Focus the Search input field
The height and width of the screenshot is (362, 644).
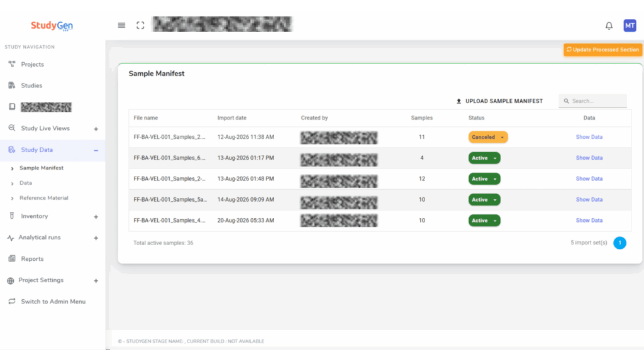592,101
